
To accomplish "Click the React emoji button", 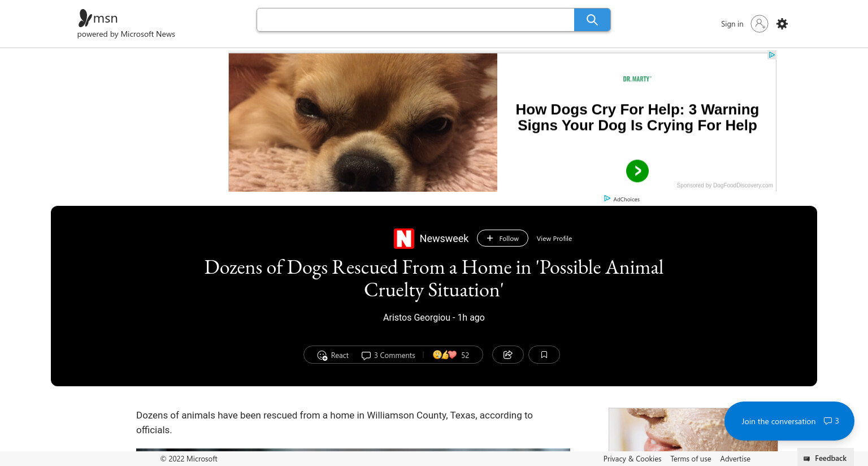I will 333,355.
